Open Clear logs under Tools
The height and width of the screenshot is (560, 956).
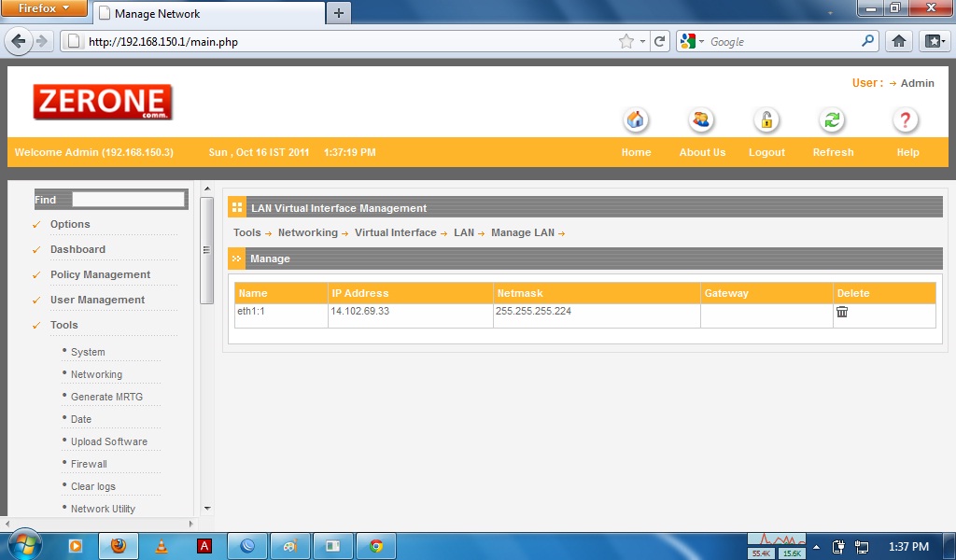(93, 486)
